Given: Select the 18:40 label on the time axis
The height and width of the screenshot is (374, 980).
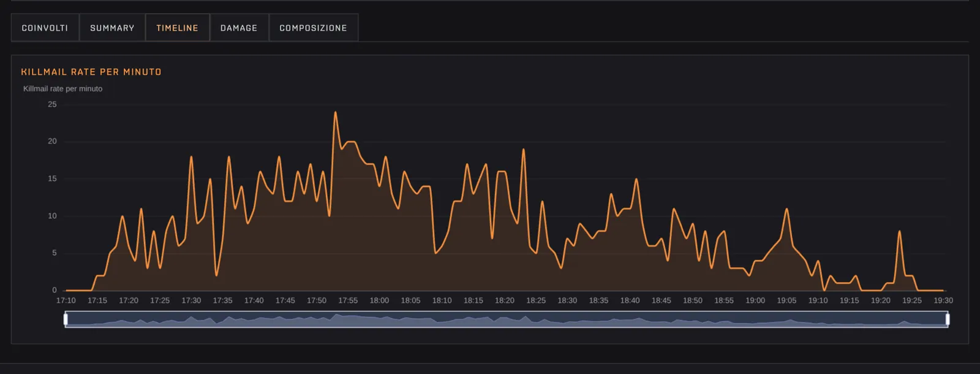Looking at the screenshot, I should coord(630,300).
